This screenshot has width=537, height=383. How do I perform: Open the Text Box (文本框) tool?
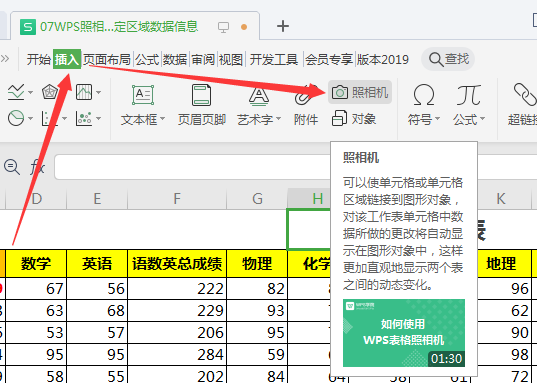point(142,105)
